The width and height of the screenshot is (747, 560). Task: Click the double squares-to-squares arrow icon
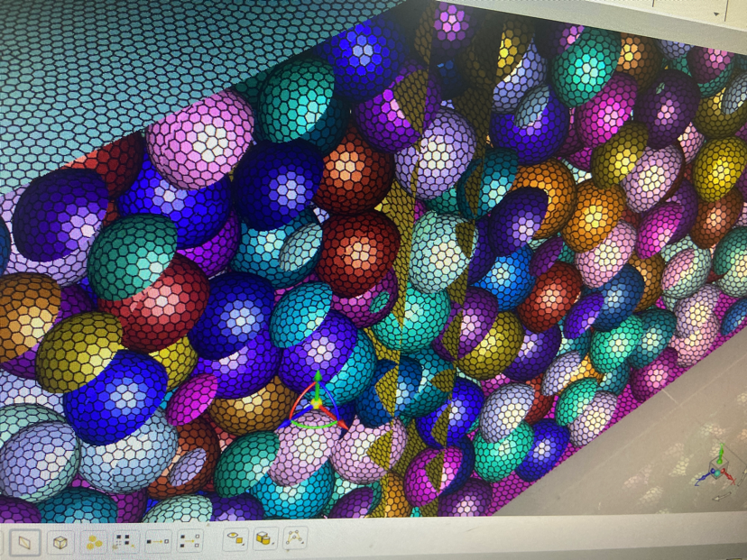coord(190,541)
